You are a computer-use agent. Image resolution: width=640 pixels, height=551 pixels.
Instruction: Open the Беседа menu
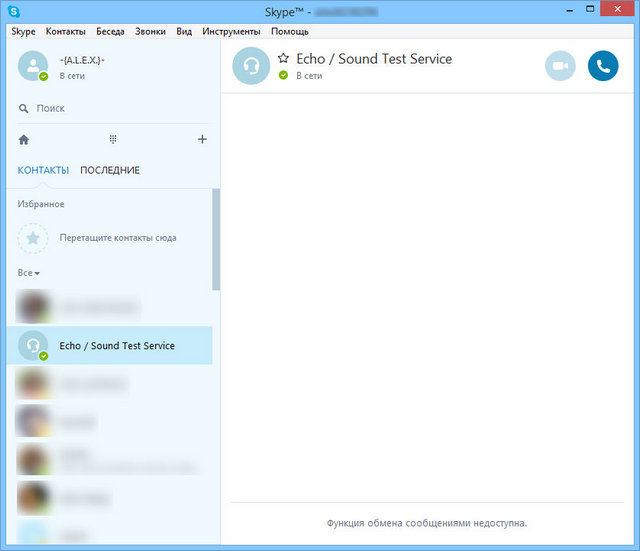coord(110,31)
